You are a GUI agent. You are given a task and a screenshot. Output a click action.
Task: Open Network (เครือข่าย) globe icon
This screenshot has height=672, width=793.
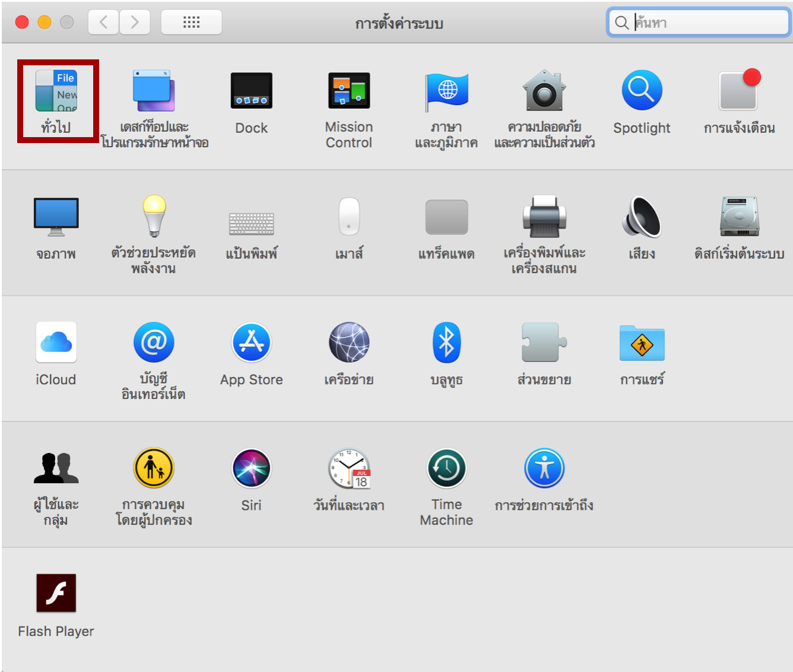coord(349,343)
